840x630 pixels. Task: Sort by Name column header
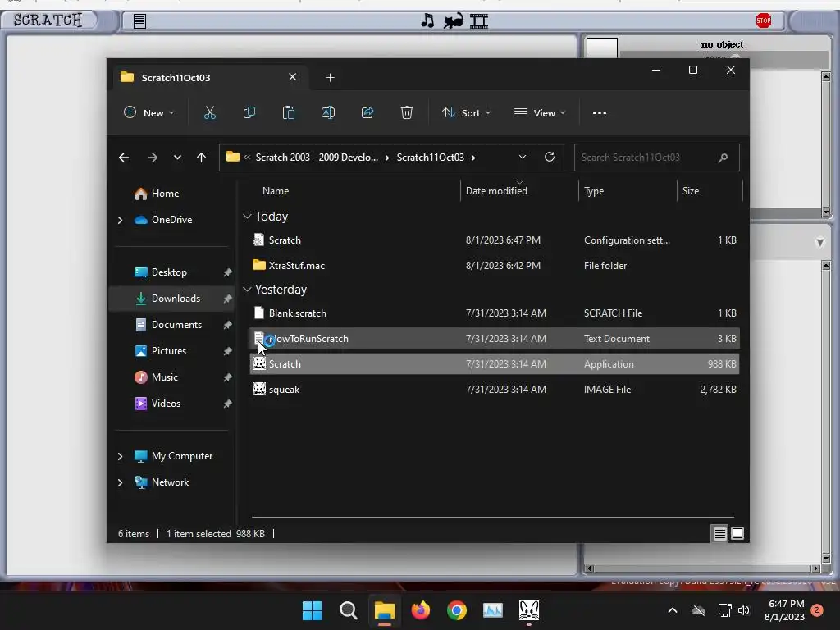point(276,190)
